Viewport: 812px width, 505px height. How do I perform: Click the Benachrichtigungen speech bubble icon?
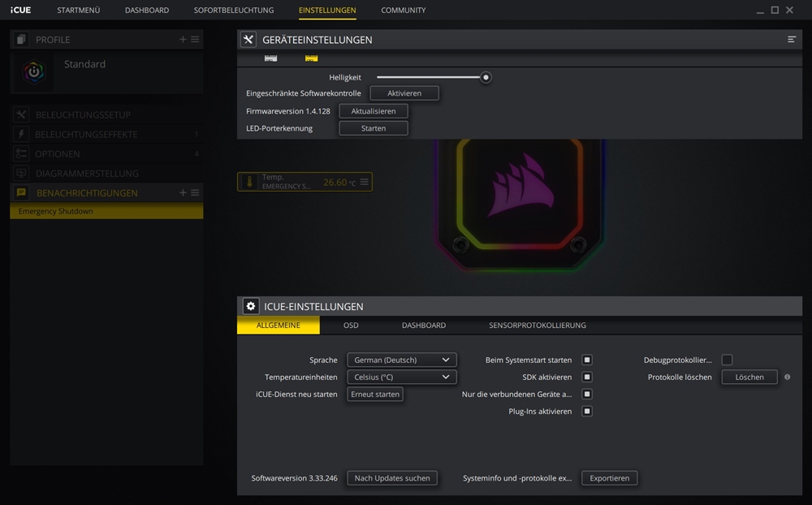[21, 192]
